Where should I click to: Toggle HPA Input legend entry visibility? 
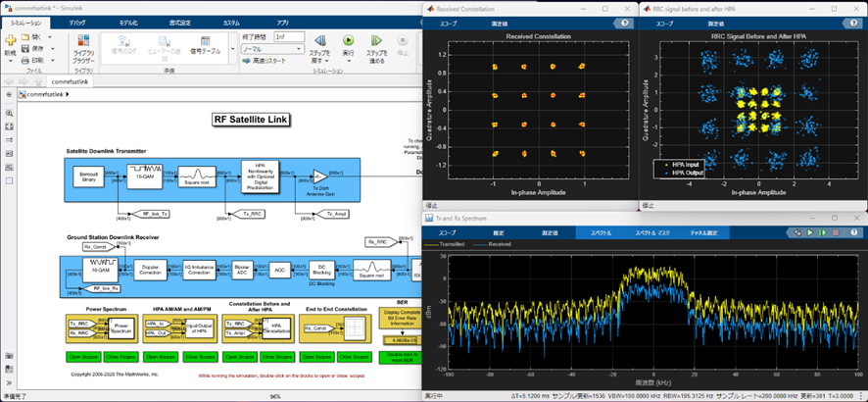682,165
